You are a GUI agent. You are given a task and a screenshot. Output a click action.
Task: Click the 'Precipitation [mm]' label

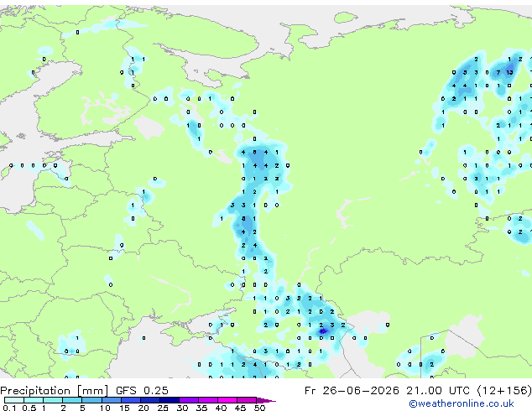pyautogui.click(x=55, y=391)
